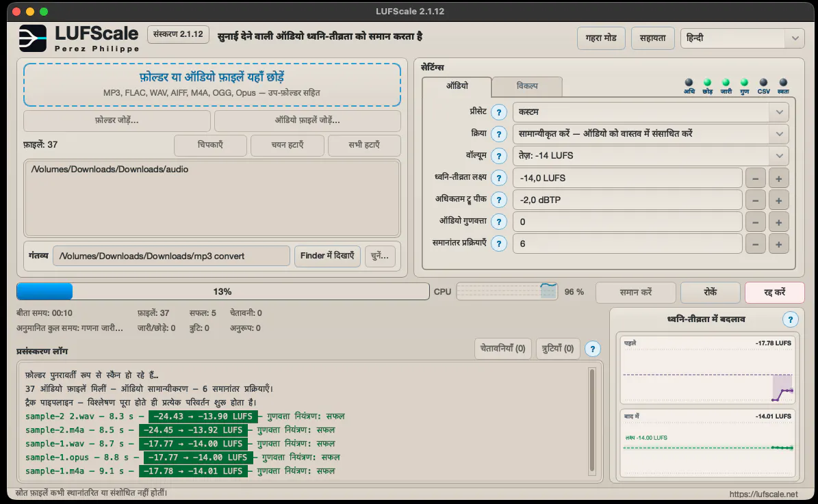Toggle the अधि indicator light
The width and height of the screenshot is (818, 504).
(x=689, y=82)
